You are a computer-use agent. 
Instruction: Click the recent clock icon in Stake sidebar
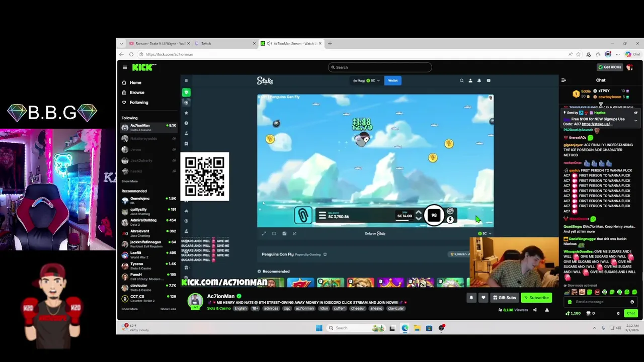[186, 123]
